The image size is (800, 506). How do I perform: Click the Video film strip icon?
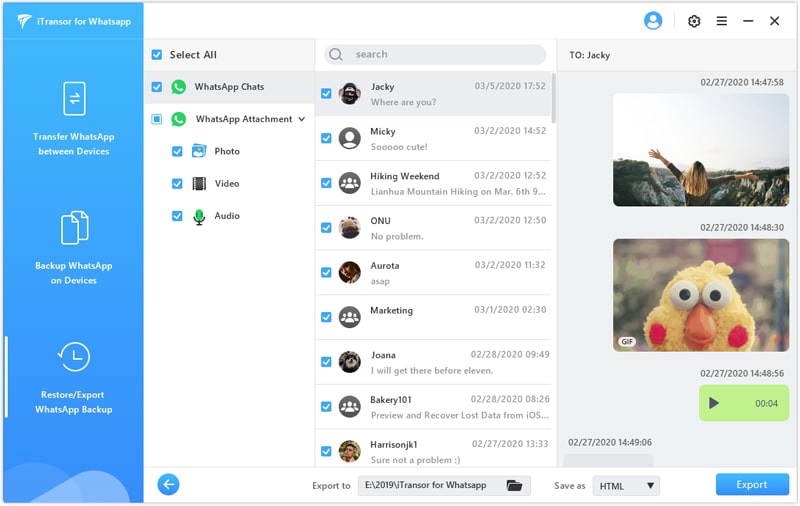pyautogui.click(x=199, y=184)
